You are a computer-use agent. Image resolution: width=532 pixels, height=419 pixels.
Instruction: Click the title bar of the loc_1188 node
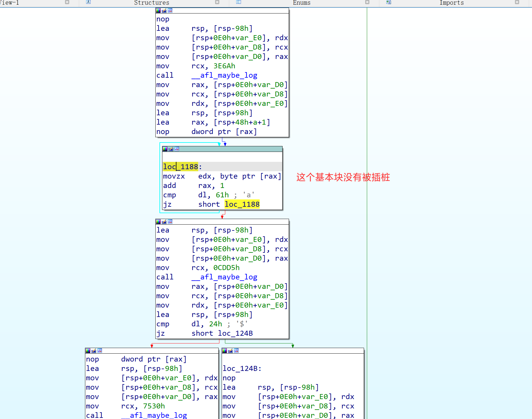tap(222, 149)
